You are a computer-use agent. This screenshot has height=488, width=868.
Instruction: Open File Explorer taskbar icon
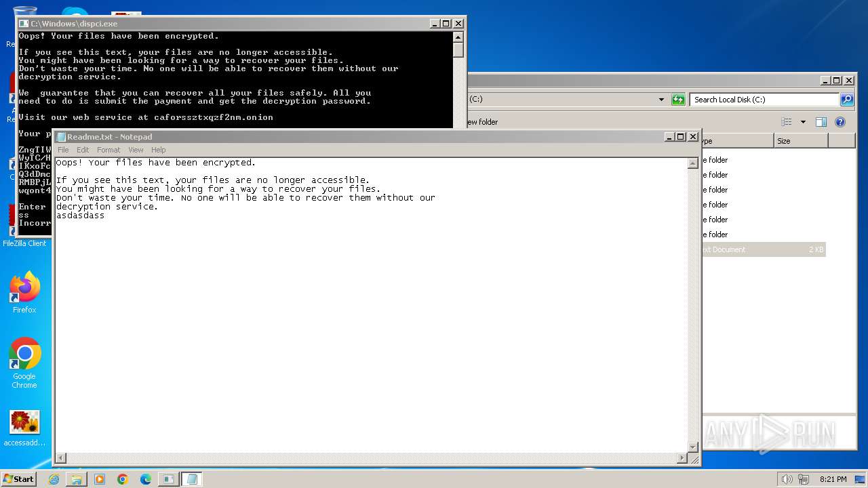(77, 479)
